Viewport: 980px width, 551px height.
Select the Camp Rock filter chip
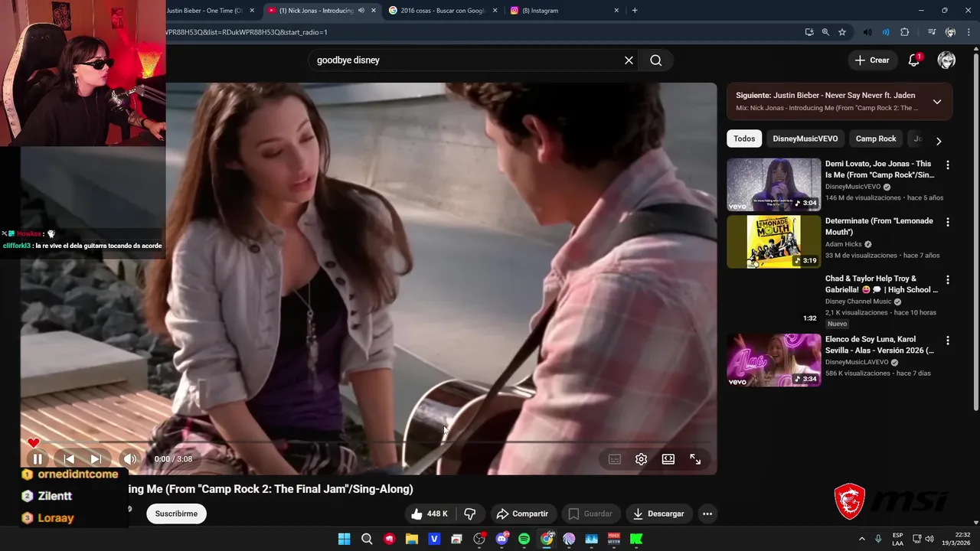pos(876,139)
